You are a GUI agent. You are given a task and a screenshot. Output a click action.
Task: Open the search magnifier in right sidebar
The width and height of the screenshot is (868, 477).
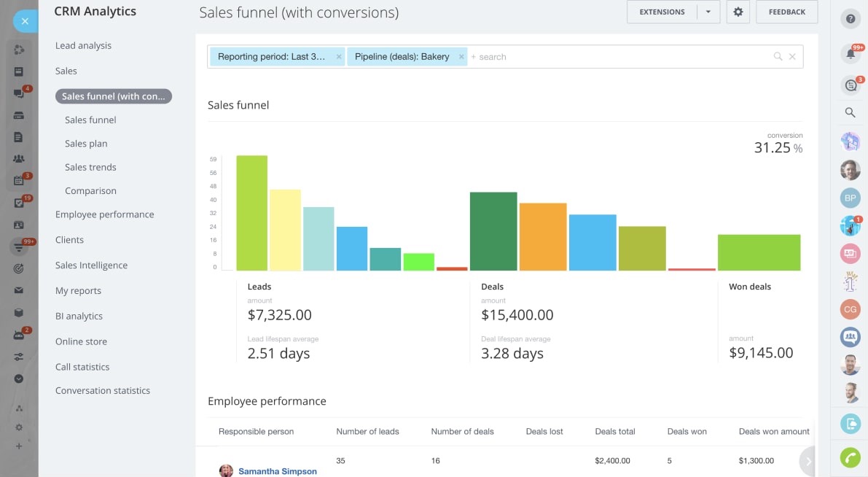click(850, 112)
